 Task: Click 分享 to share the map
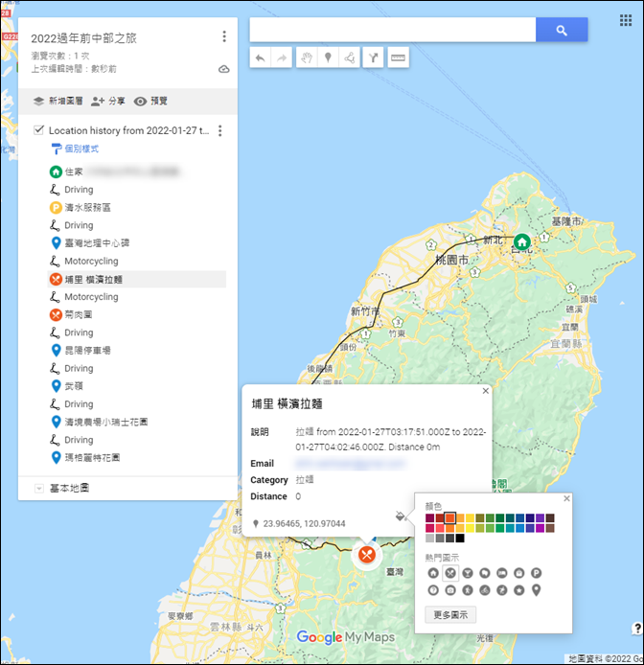click(108, 101)
